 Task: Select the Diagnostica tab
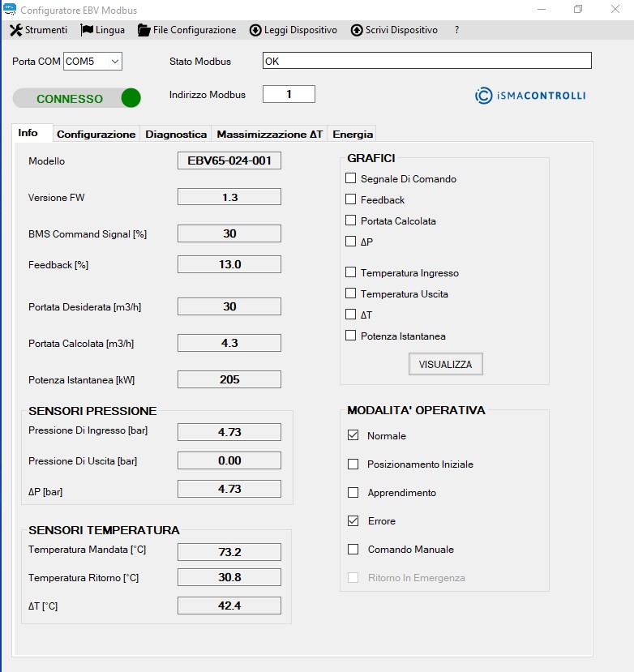[175, 134]
